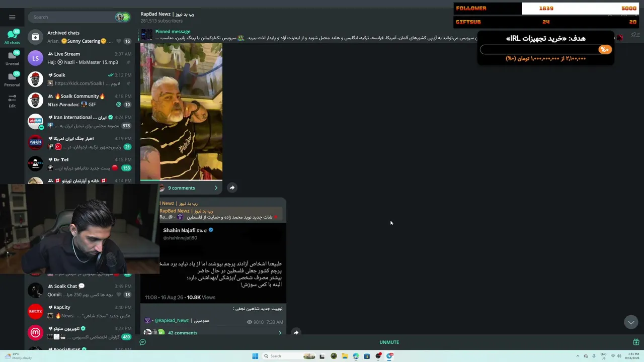Open File Explorer from the taskbar
The image size is (644, 362).
(345, 356)
